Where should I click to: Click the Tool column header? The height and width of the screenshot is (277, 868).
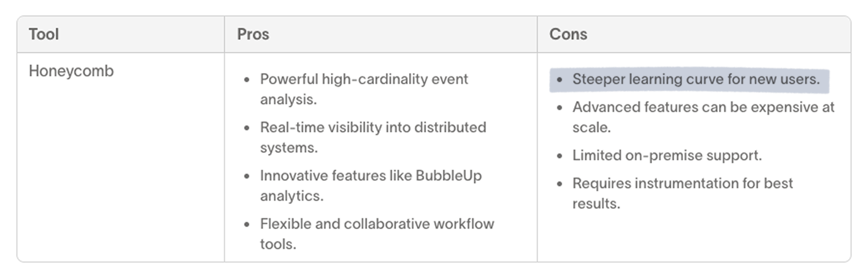[44, 34]
